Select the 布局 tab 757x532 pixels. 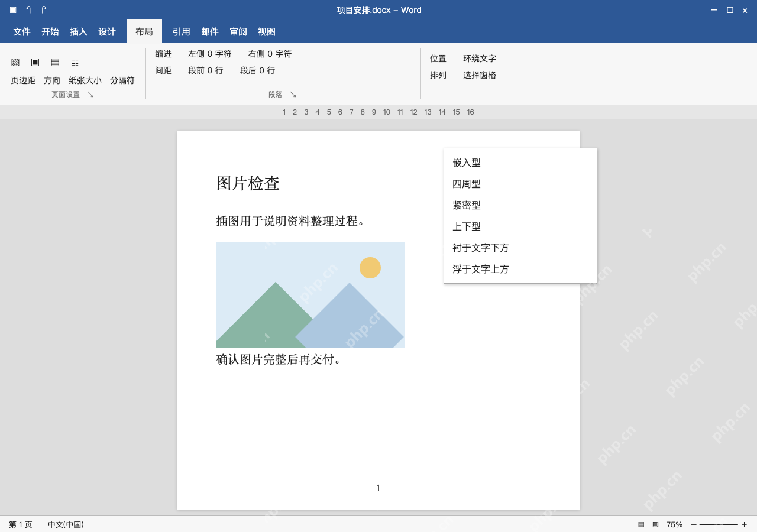coord(144,31)
